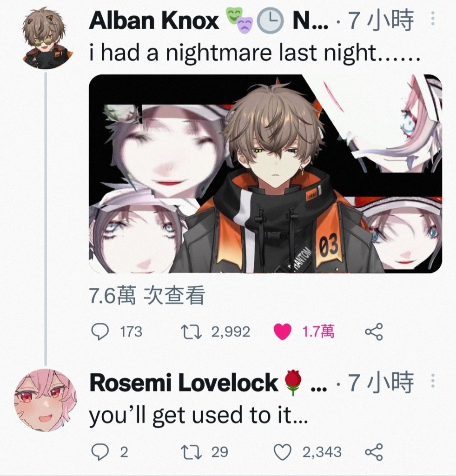Open the attached nightmare image
The height and width of the screenshot is (476, 456).
pyautogui.click(x=265, y=174)
